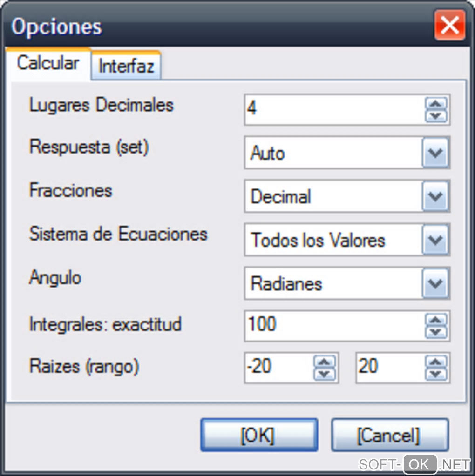
Task: Increase Lugares Decimales with up arrow
Action: 436,103
